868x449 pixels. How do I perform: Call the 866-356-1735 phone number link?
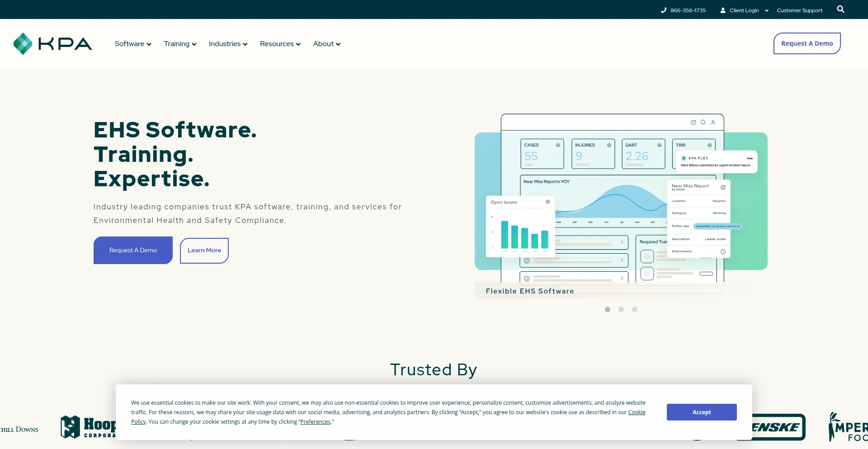tap(688, 10)
